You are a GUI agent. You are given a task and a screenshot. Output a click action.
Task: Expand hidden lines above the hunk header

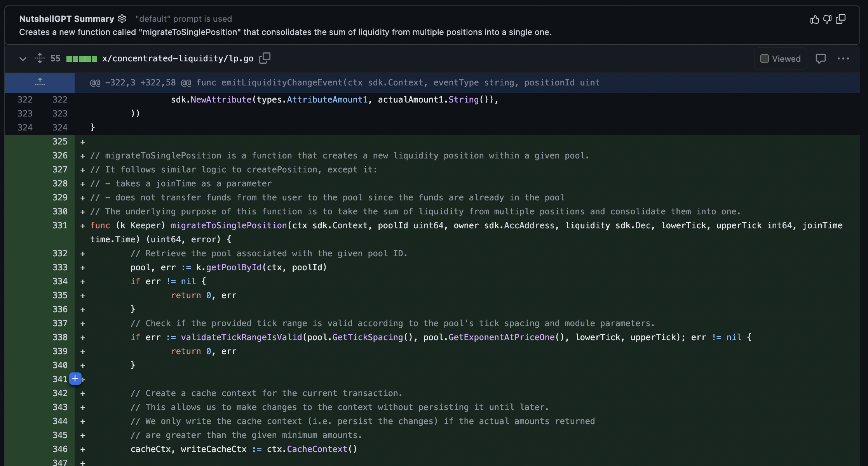tap(40, 82)
